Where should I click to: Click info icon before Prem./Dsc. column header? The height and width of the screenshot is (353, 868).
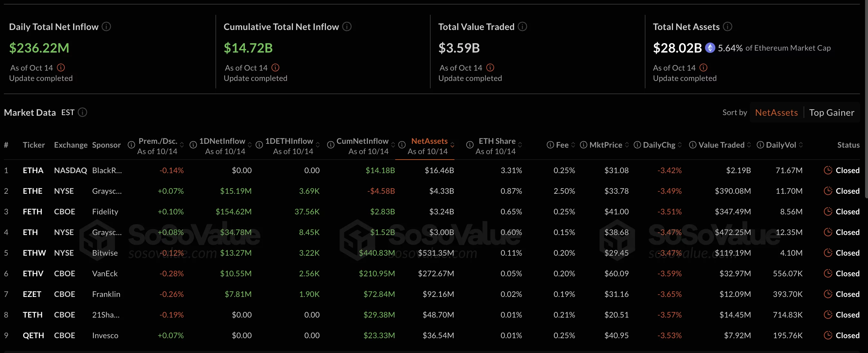pos(131,145)
